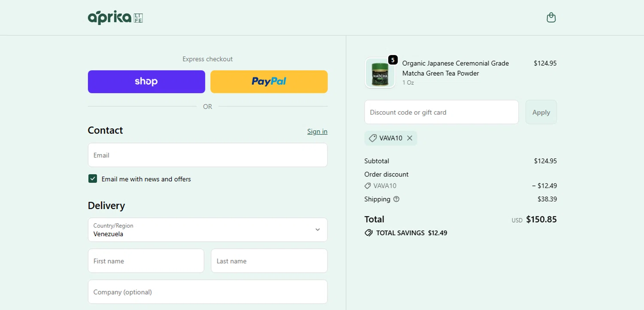Click the Delivery heading

106,206
